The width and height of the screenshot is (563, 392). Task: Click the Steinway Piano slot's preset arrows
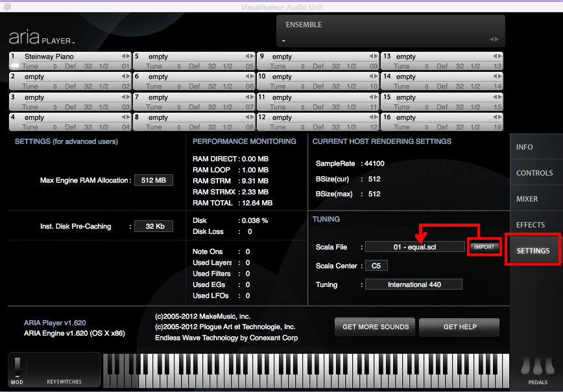(x=125, y=57)
